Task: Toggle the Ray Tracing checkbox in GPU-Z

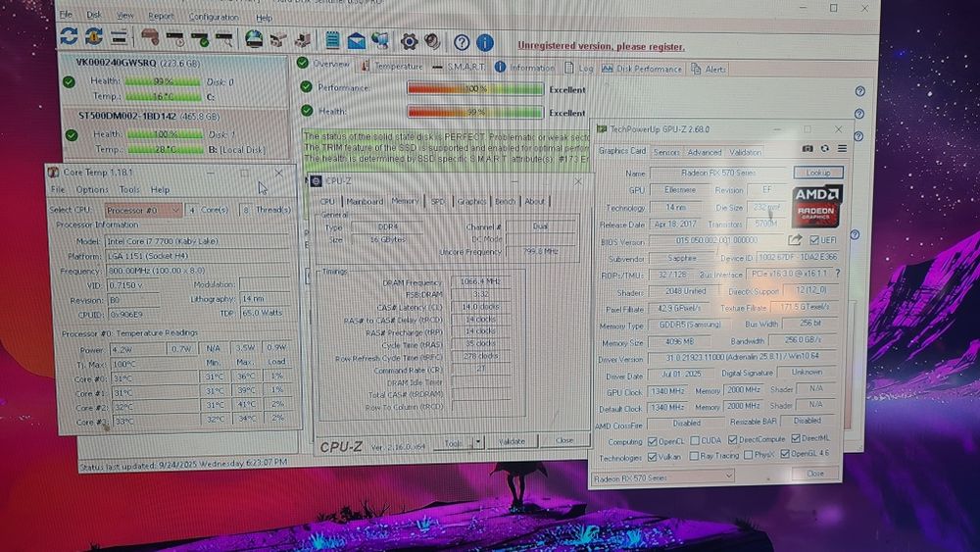Action: (694, 456)
